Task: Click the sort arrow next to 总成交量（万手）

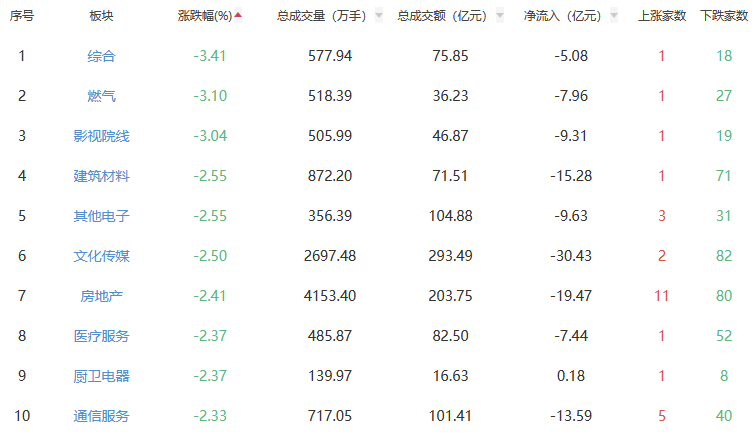Action: click(378, 16)
